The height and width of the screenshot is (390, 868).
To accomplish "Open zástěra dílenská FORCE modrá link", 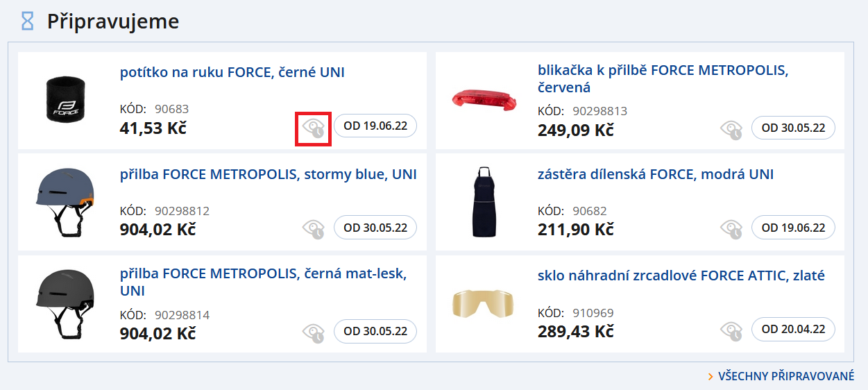I will 655,174.
